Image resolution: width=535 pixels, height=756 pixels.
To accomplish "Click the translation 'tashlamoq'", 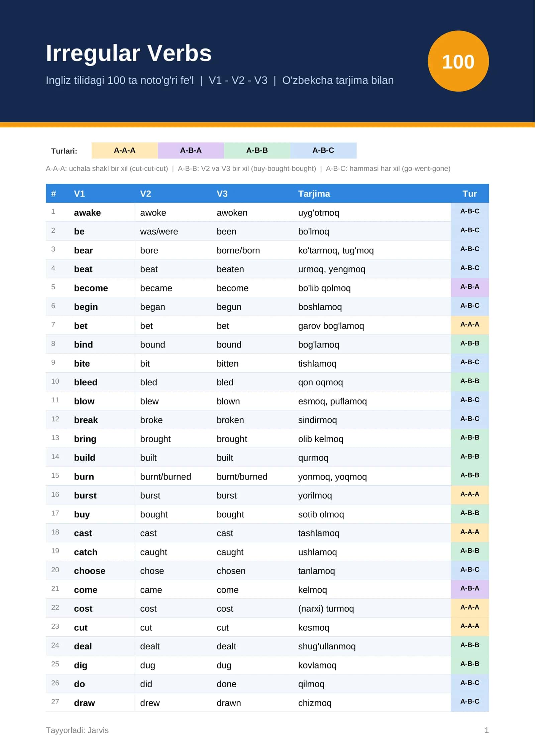I will (x=319, y=533).
